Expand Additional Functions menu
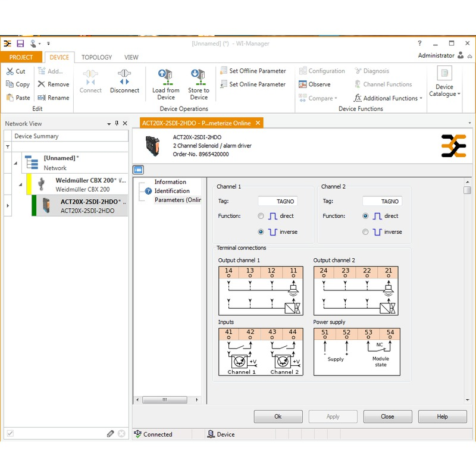This screenshot has width=476, height=476. [x=388, y=98]
